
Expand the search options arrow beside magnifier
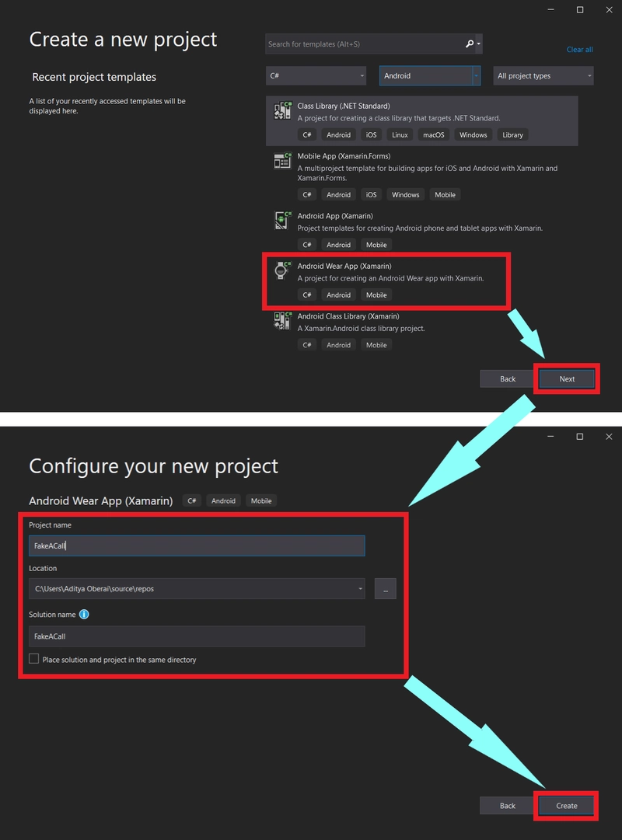(x=478, y=44)
